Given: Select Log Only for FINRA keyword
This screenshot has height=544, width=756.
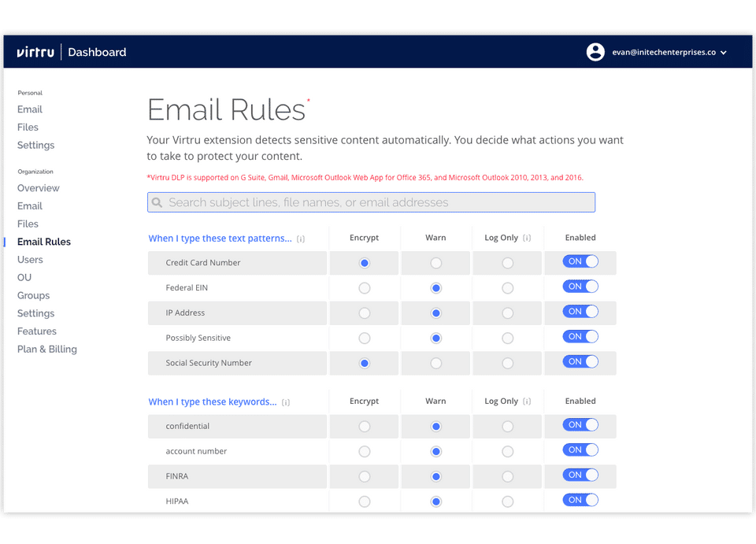Looking at the screenshot, I should pyautogui.click(x=507, y=476).
